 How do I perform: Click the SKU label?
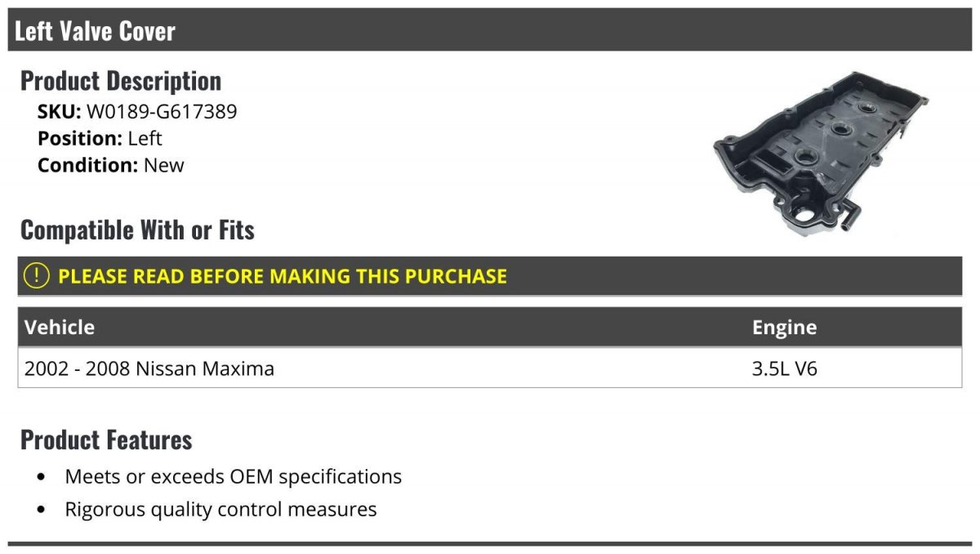coord(60,111)
